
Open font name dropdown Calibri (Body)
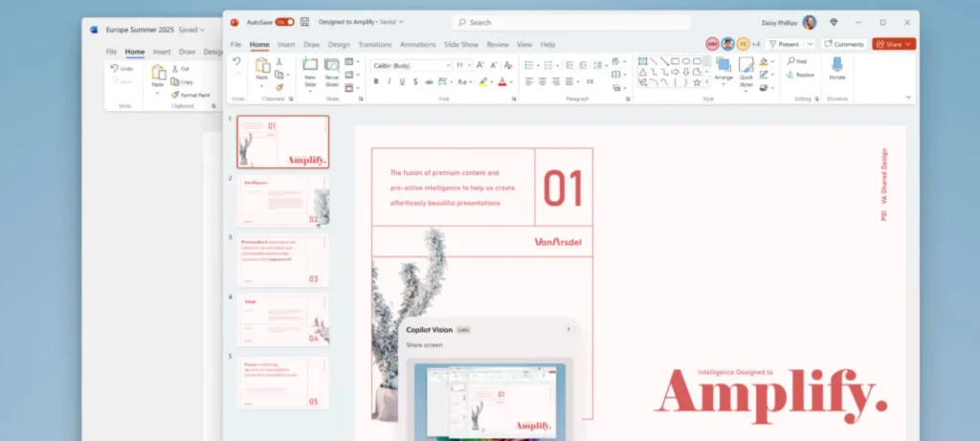point(448,66)
